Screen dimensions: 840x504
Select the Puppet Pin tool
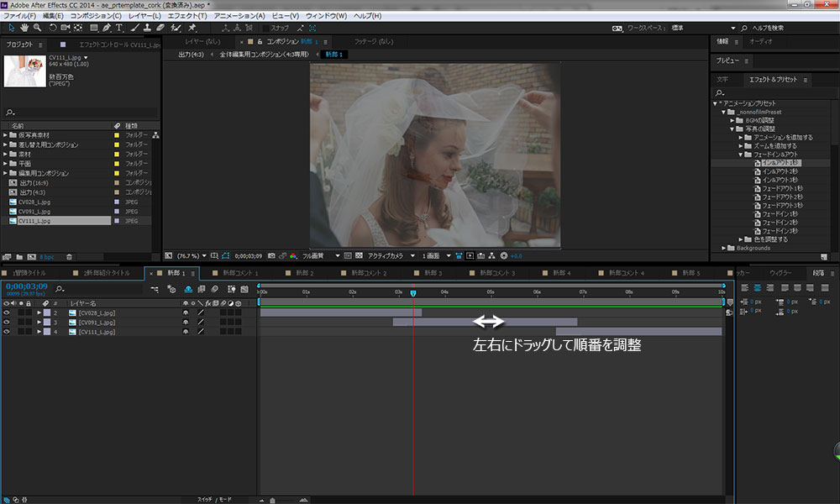tap(192, 28)
